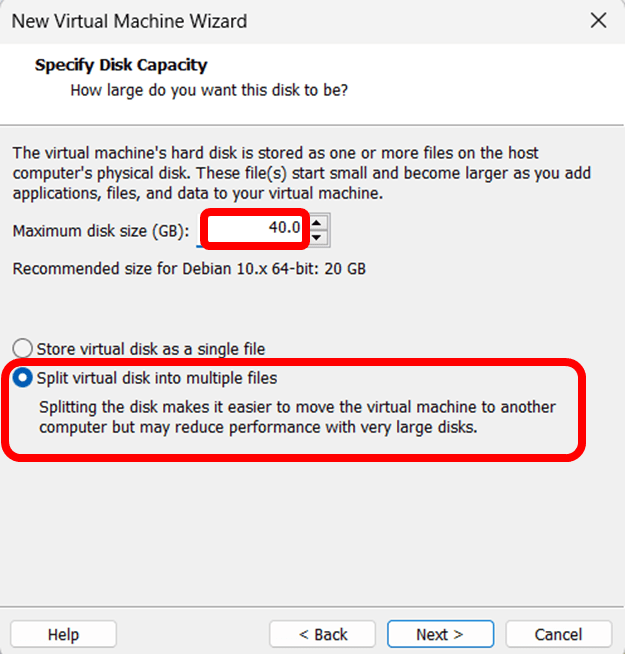
Task: Click the Maximum disk size input field
Action: coord(255,228)
